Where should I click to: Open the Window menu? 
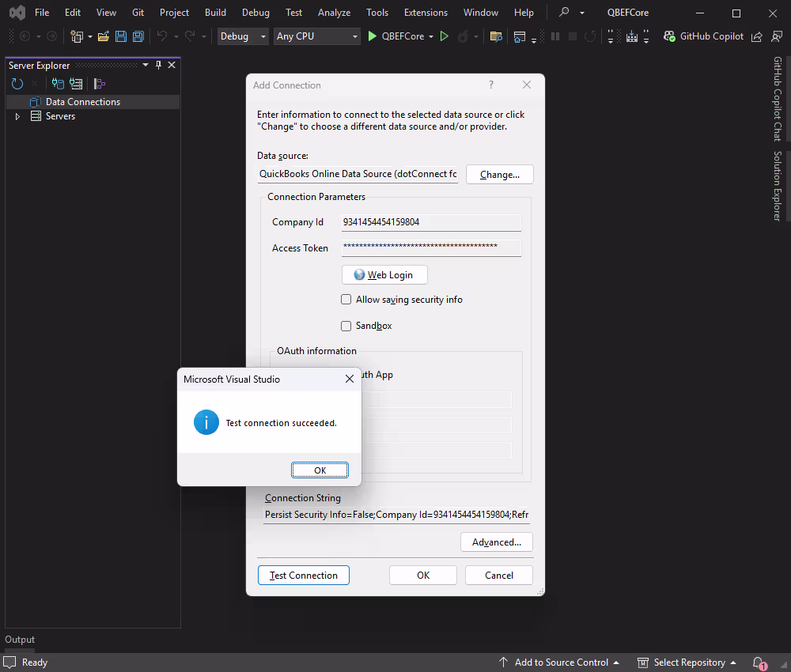[x=480, y=13]
